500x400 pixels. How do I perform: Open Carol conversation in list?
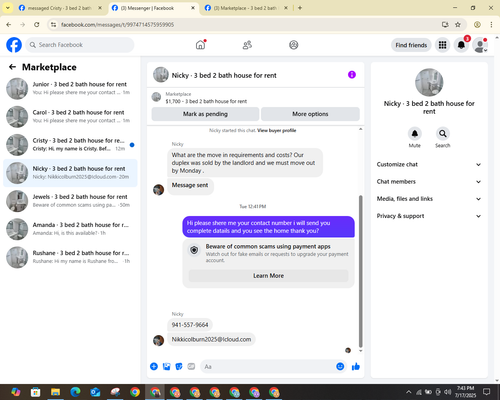pos(70,117)
